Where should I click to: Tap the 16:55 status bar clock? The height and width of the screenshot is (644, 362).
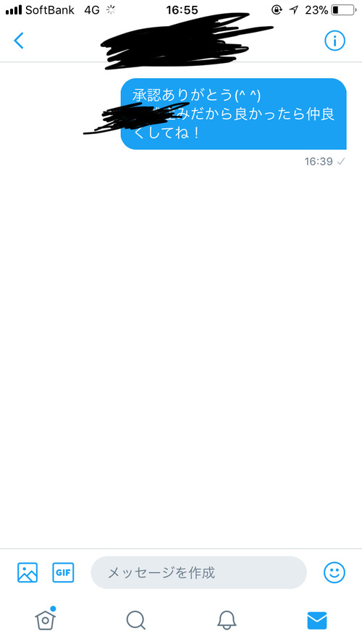click(x=182, y=10)
